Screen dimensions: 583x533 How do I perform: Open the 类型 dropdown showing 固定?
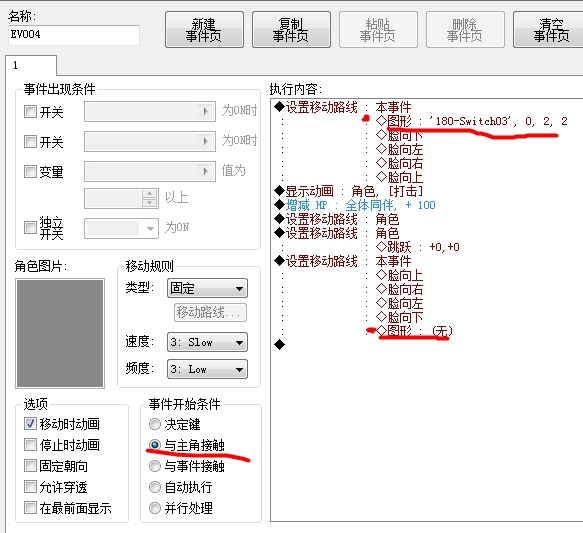[207, 288]
